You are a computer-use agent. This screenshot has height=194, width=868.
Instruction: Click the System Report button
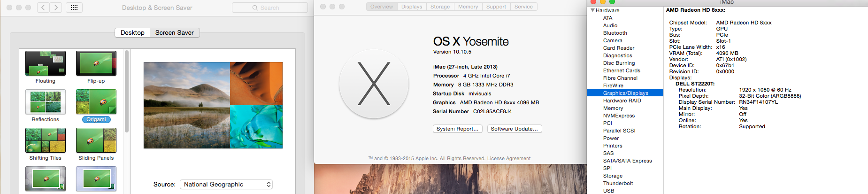coord(458,129)
